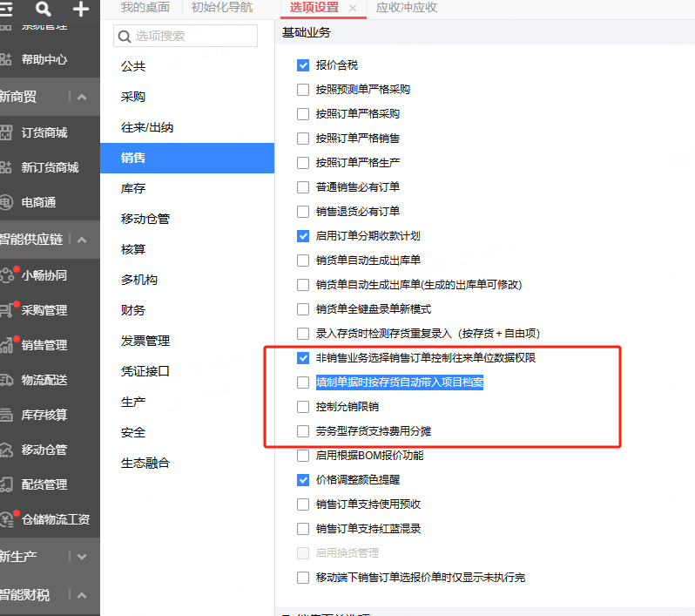The height and width of the screenshot is (616, 695).
Task: Click the plus icon in sidebar header
Action: [x=81, y=9]
